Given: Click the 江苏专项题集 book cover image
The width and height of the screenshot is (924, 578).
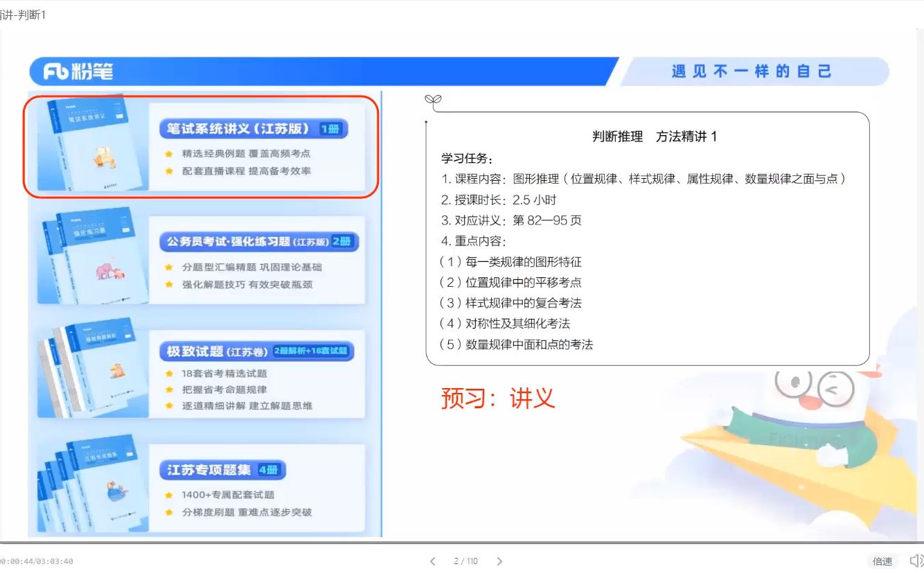Looking at the screenshot, I should 93,484.
